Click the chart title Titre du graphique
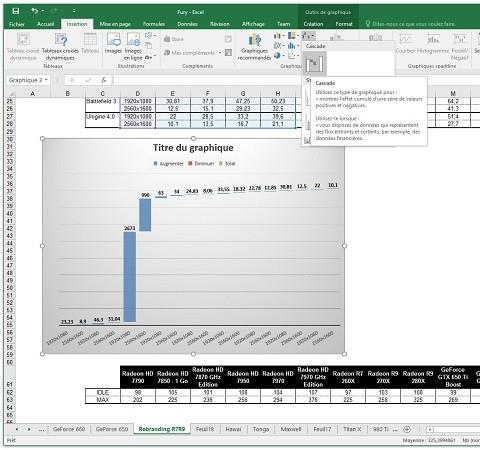 pyautogui.click(x=193, y=148)
